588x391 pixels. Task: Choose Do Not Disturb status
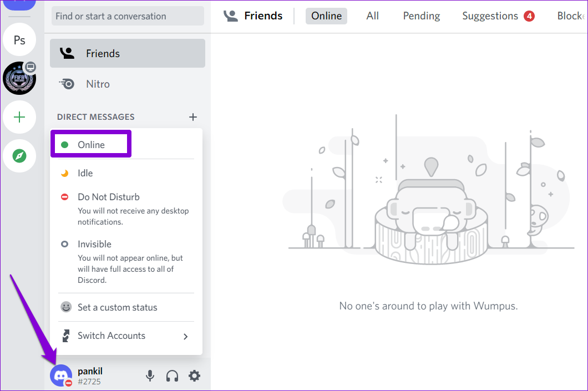[126, 209]
